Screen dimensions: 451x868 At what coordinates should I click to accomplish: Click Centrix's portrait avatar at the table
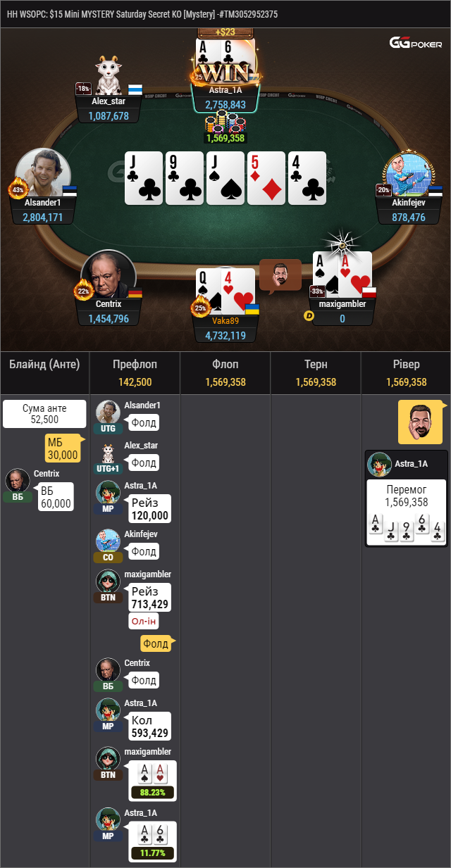pos(108,276)
